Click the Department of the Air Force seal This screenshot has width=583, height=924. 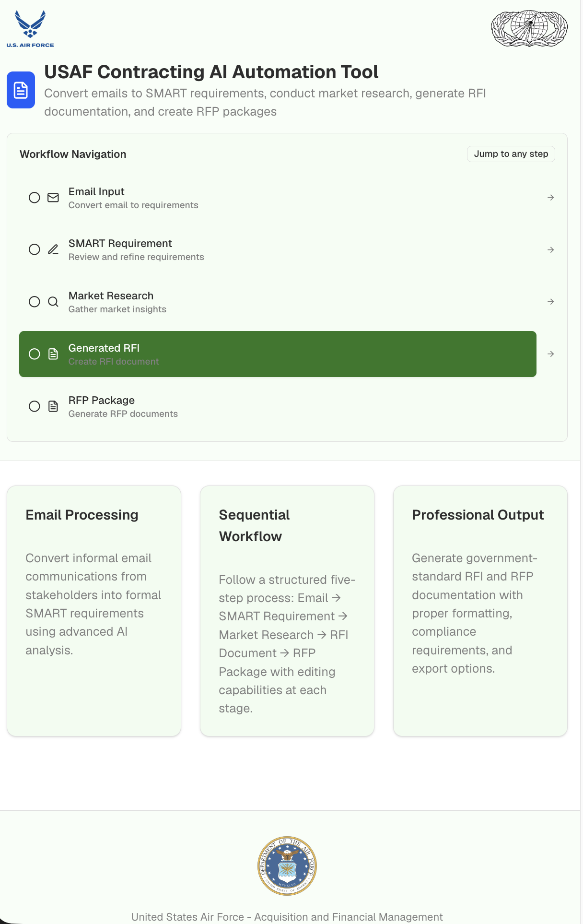click(x=287, y=866)
